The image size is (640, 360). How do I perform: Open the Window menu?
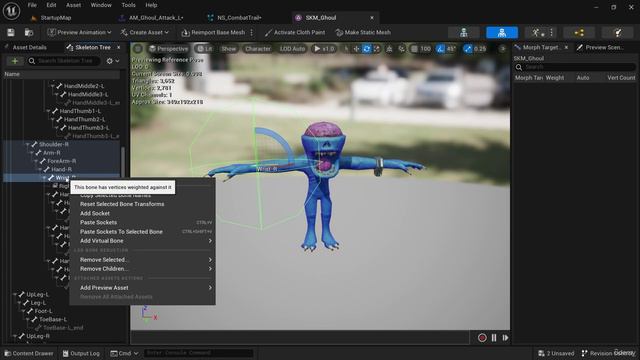tap(101, 5)
